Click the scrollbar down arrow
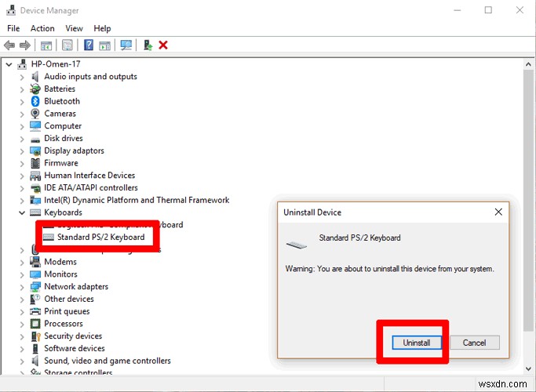 (x=528, y=369)
